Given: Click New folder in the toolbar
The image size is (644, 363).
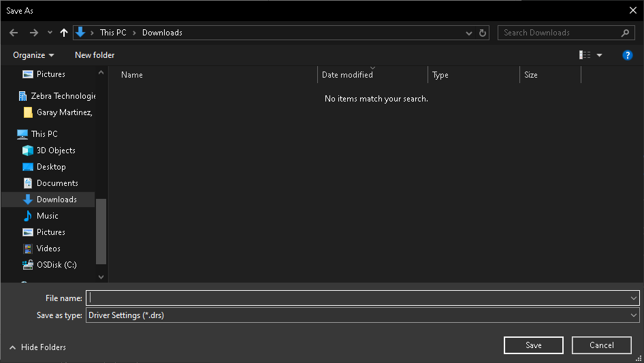Looking at the screenshot, I should tap(95, 55).
